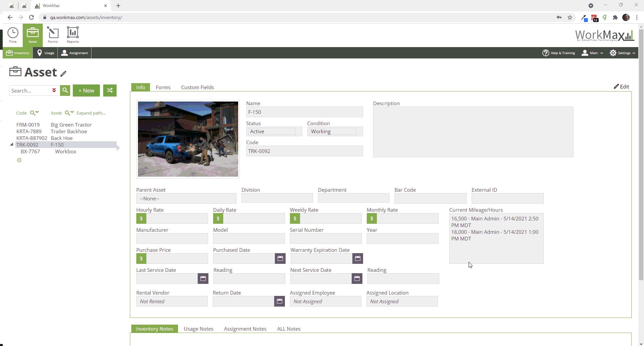
Task: Open the Next Service Date calendar
Action: (x=357, y=279)
